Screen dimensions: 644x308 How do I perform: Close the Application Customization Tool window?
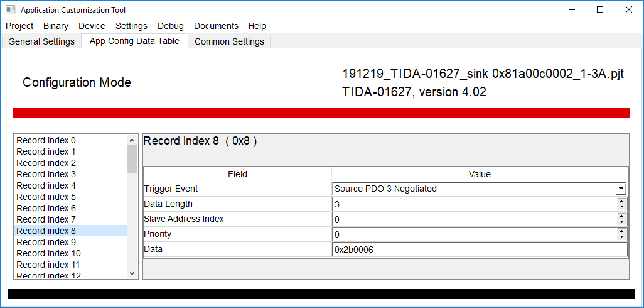(628, 9)
